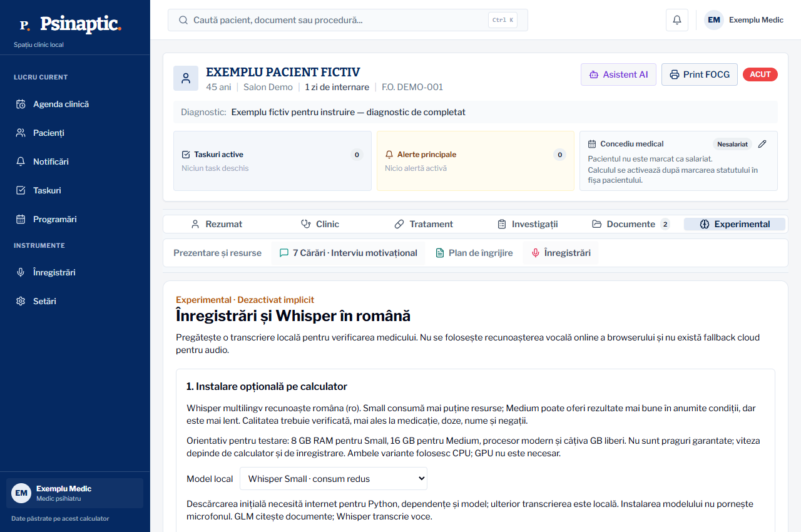Expand the Model local Whisper dropdown
The width and height of the screenshot is (801, 532).
334,479
